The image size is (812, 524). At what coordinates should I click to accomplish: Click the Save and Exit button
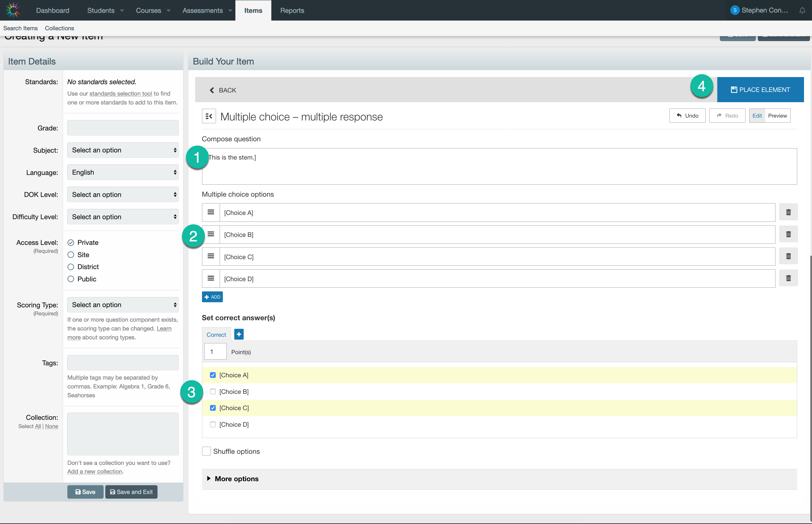pyautogui.click(x=131, y=492)
